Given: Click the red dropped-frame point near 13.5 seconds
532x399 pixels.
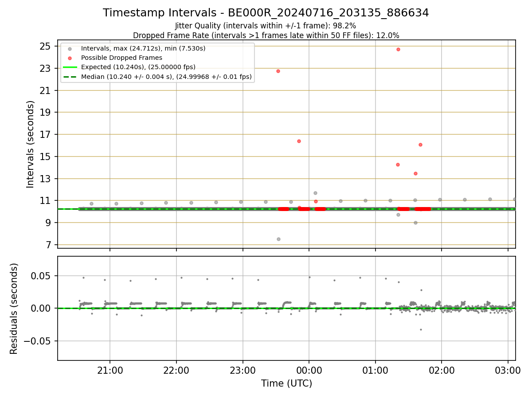Looking at the screenshot, I should [415, 173].
